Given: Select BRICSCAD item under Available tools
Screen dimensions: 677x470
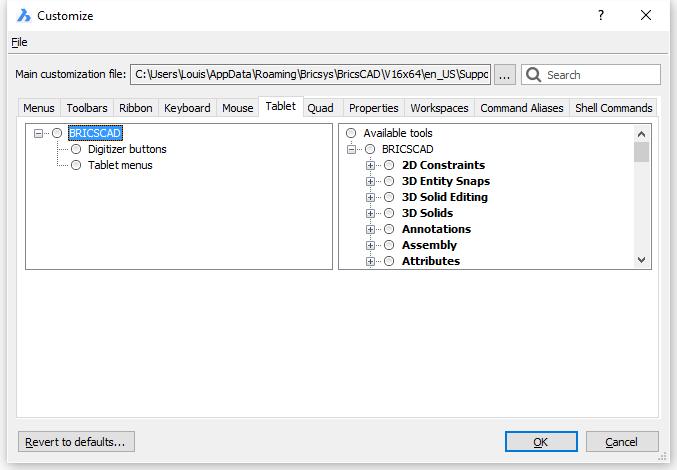Looking at the screenshot, I should pos(407,149).
